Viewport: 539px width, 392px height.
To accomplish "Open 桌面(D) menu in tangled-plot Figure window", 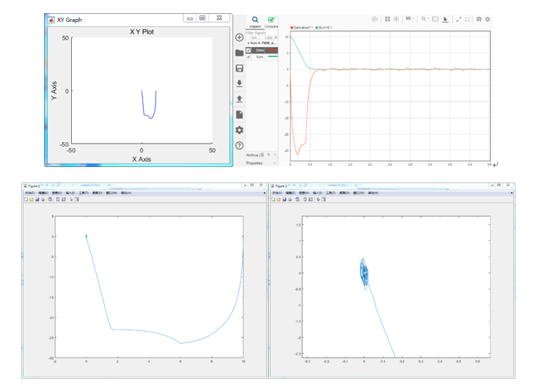I will point(345,193).
